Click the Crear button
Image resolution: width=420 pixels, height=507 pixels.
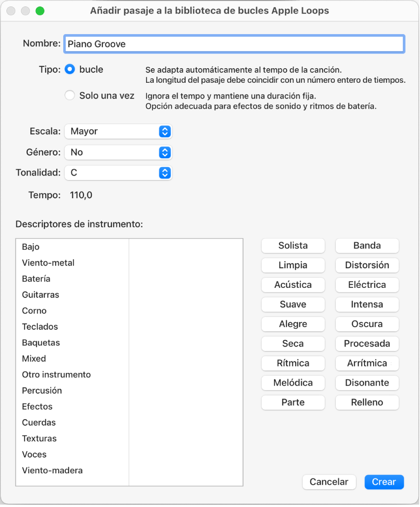coord(384,482)
